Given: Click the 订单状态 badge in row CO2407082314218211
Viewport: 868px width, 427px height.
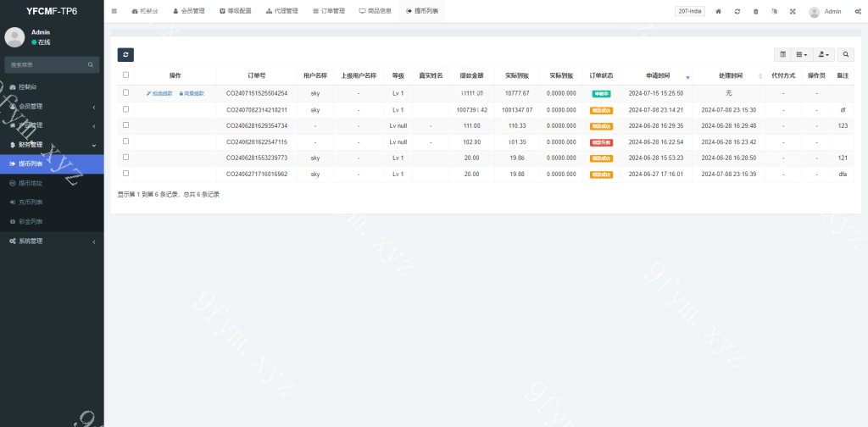Looking at the screenshot, I should (601, 110).
